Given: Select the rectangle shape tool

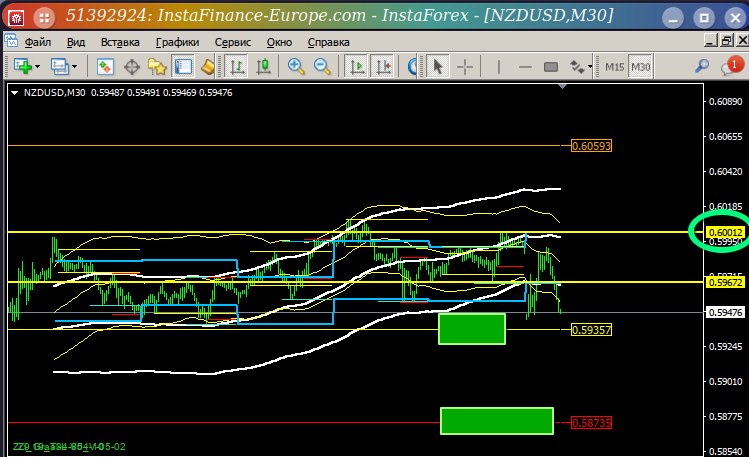Looking at the screenshot, I should 551,66.
